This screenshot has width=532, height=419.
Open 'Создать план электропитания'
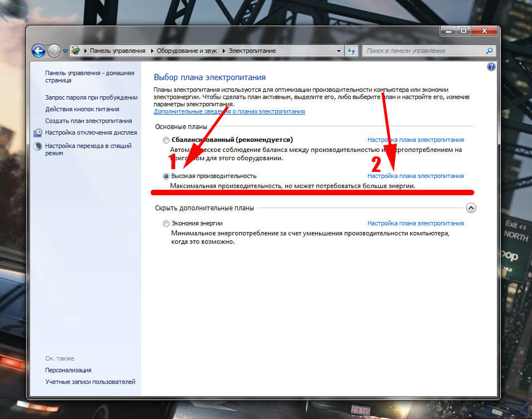click(x=88, y=121)
